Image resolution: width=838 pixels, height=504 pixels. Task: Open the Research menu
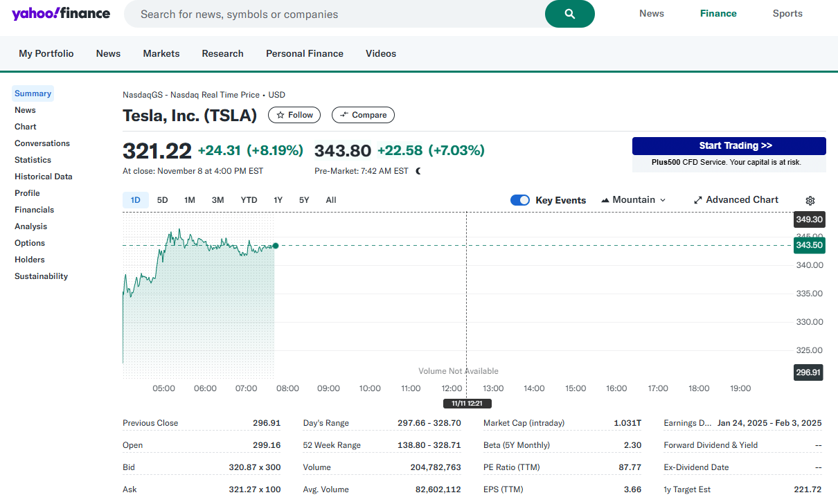[223, 53]
